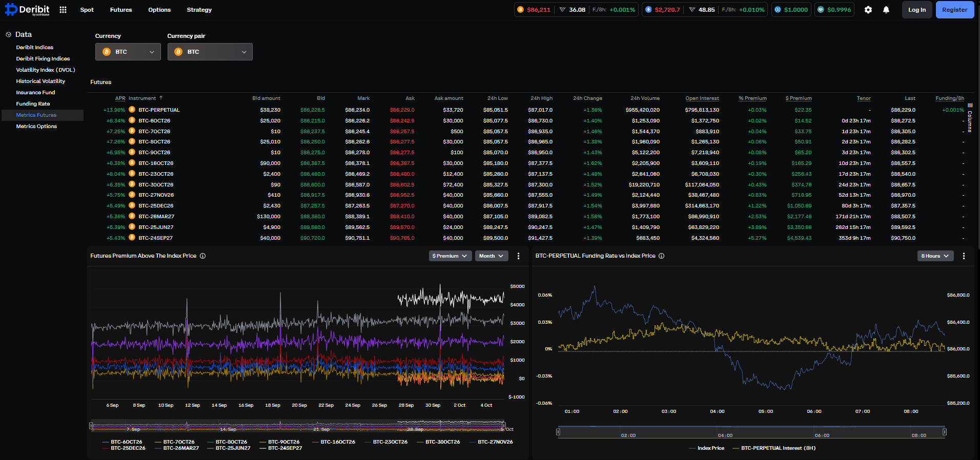Image resolution: width=980 pixels, height=460 pixels.
Task: Go to Deribit Indices page
Action: coord(35,48)
